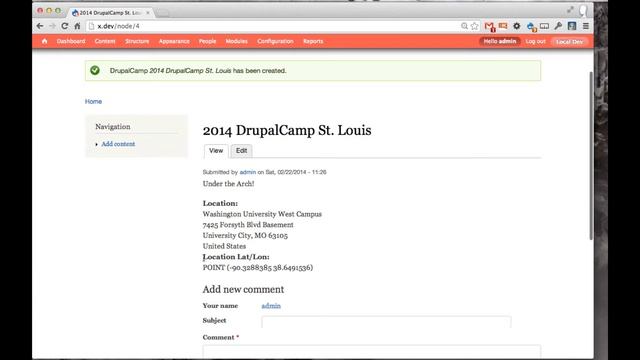The image size is (640, 360).
Task: Click the Local Dev environment indicator
Action: click(x=569, y=42)
